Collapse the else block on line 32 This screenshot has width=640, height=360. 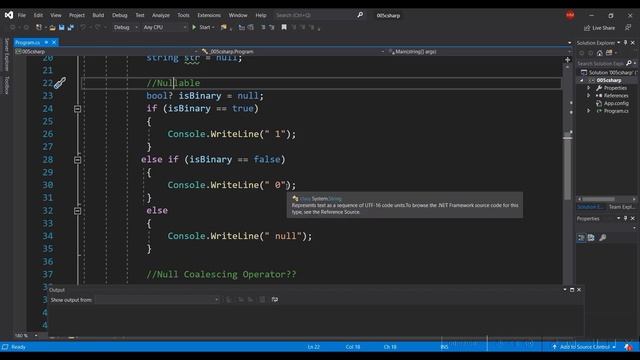pyautogui.click(x=78, y=211)
